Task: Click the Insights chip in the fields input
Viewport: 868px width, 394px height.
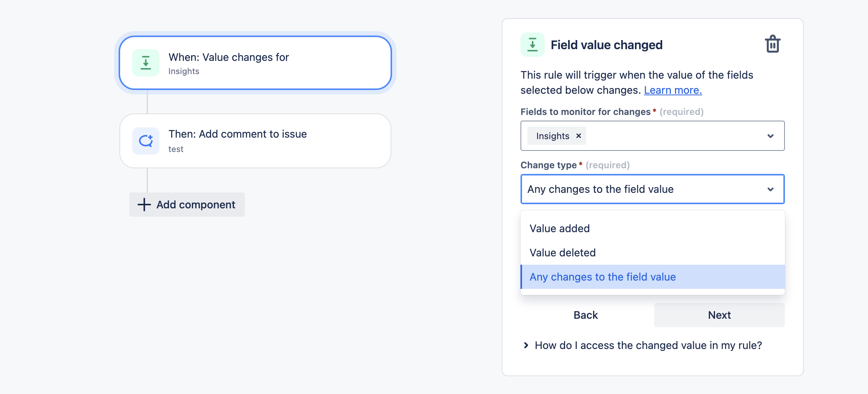Action: [553, 136]
